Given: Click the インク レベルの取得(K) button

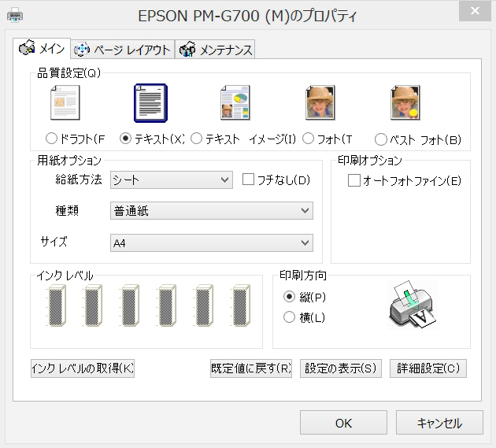Looking at the screenshot, I should coord(83,368).
